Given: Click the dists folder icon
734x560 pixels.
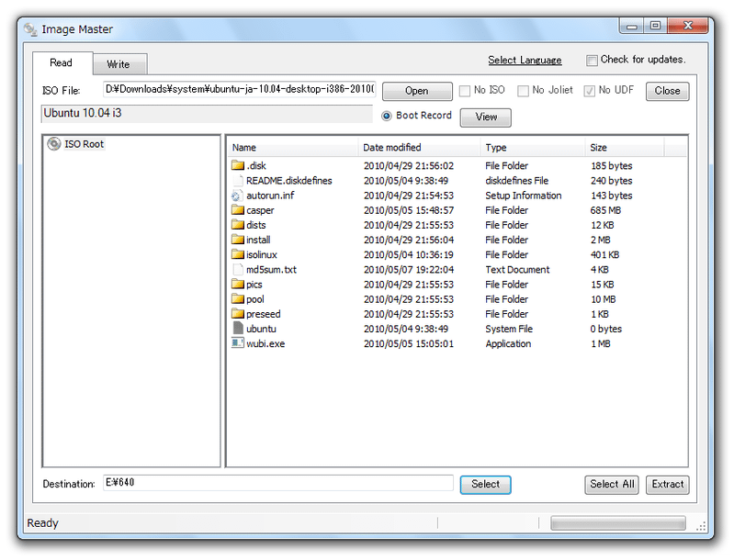Looking at the screenshot, I should tap(238, 225).
